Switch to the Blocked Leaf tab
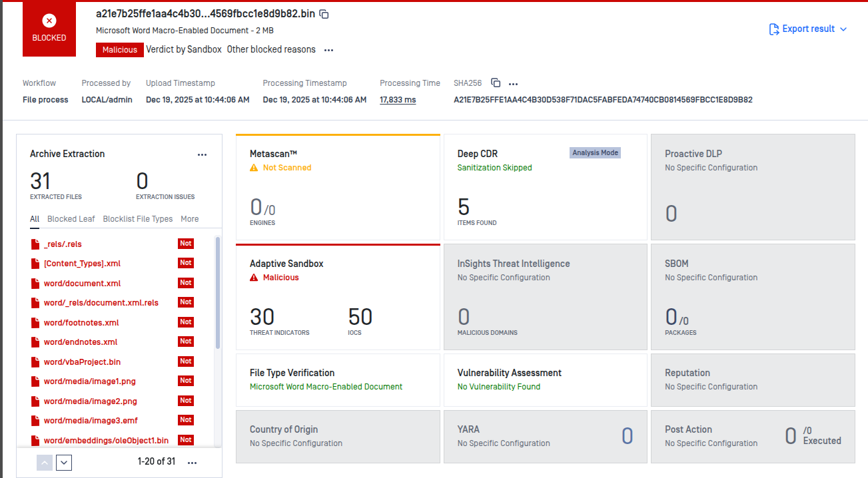 71,219
